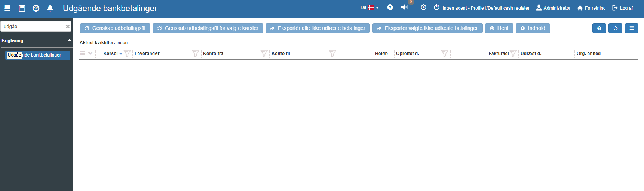Sort by Udlæst d. column header
This screenshot has height=191, width=644.
(531, 54)
